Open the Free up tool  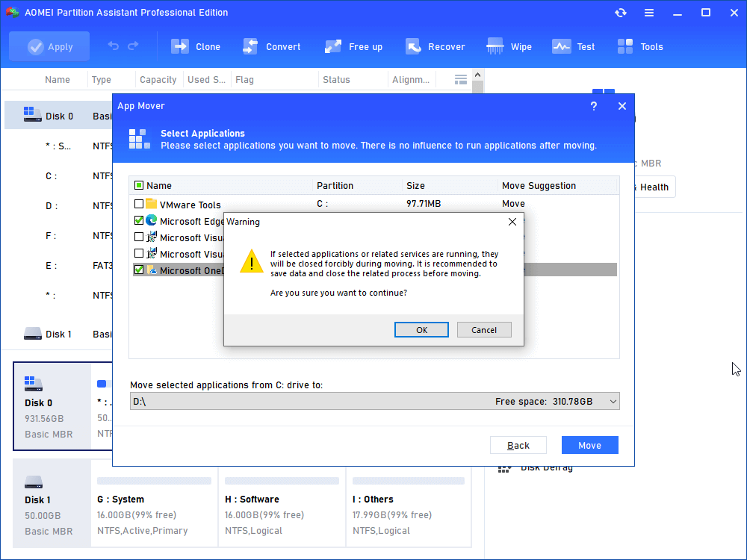[353, 46]
